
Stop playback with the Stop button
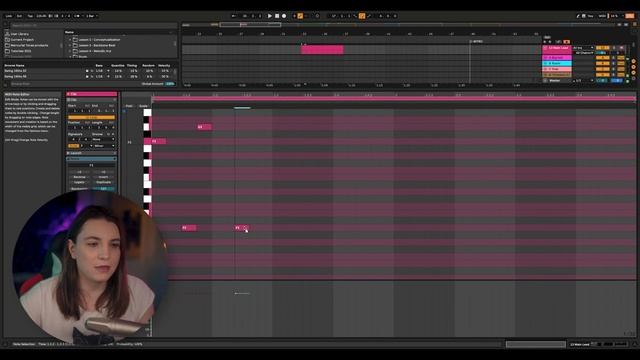click(x=277, y=16)
